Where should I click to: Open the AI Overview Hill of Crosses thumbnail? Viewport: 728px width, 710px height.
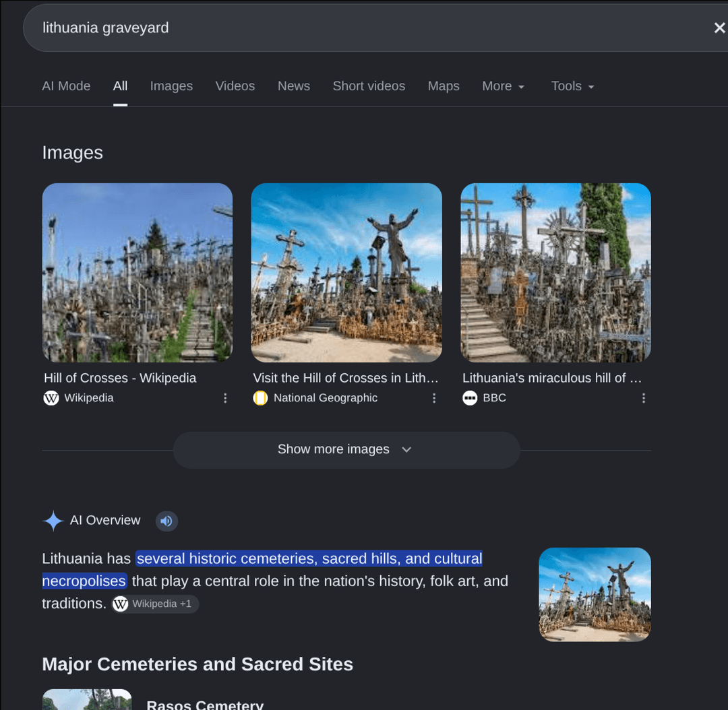[595, 594]
